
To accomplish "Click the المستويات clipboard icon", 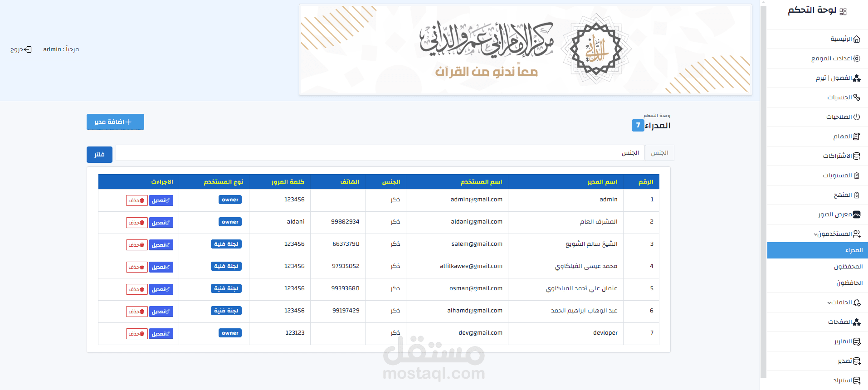I will click(x=857, y=175).
